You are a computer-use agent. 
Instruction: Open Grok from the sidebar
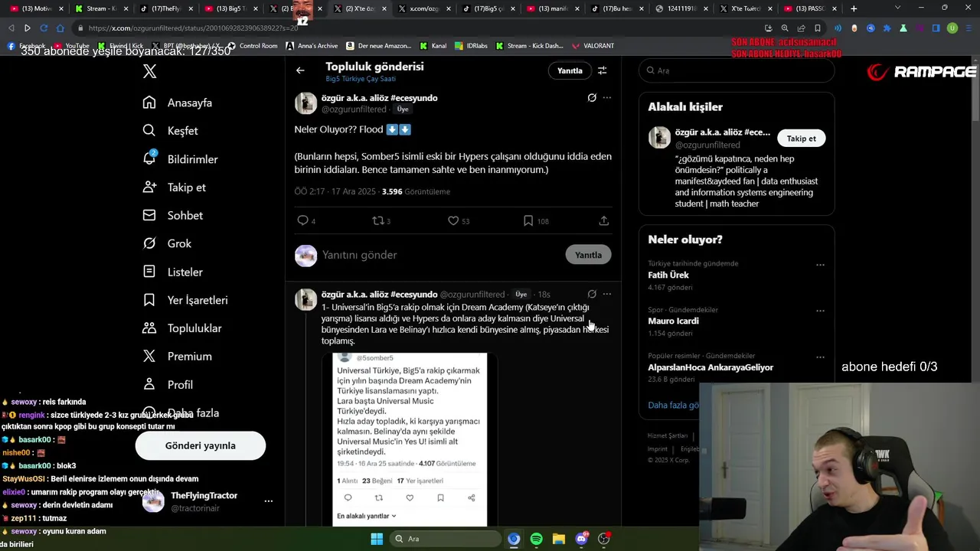pyautogui.click(x=168, y=243)
